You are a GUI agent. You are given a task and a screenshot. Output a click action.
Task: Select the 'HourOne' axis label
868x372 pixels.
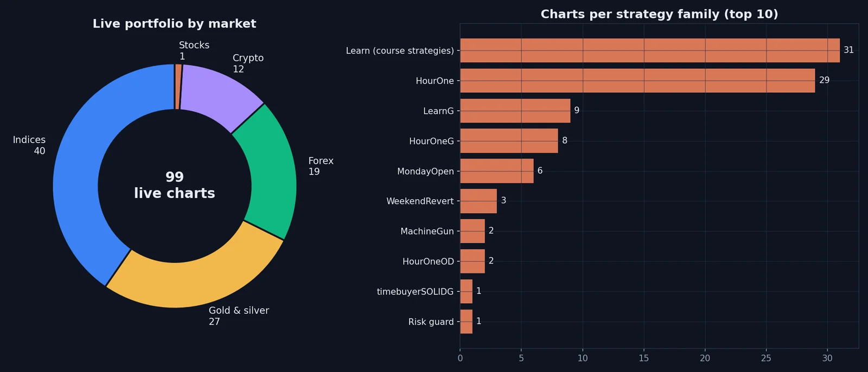pos(435,81)
